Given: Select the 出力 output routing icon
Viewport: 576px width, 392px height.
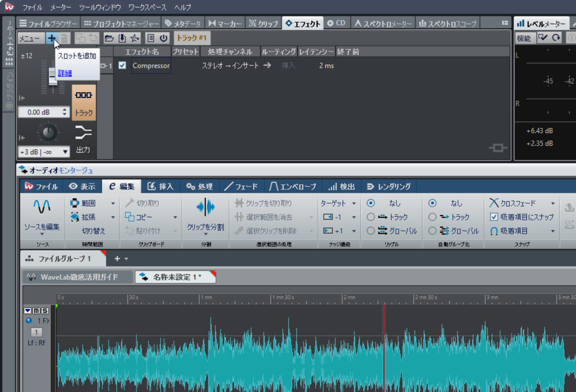Looking at the screenshot, I should click(83, 139).
